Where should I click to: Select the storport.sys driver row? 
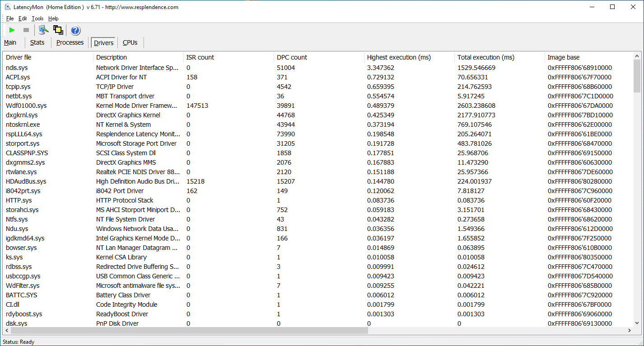click(318, 143)
